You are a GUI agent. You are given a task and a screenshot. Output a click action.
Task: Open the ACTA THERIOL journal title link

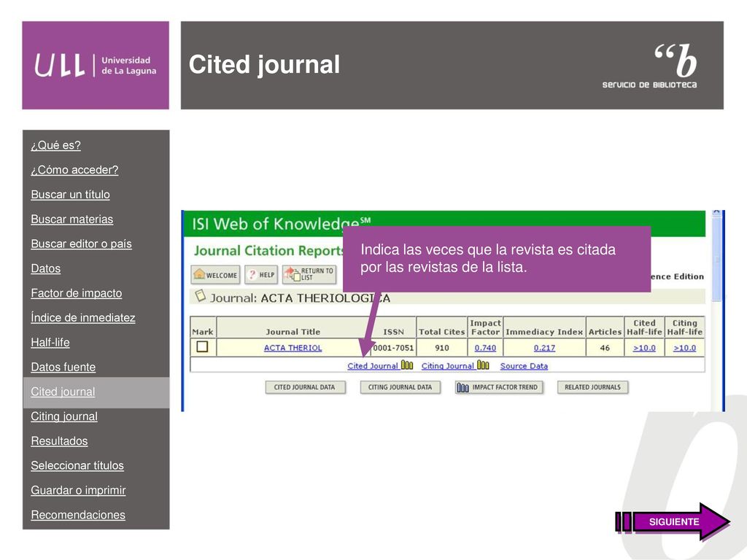point(293,348)
